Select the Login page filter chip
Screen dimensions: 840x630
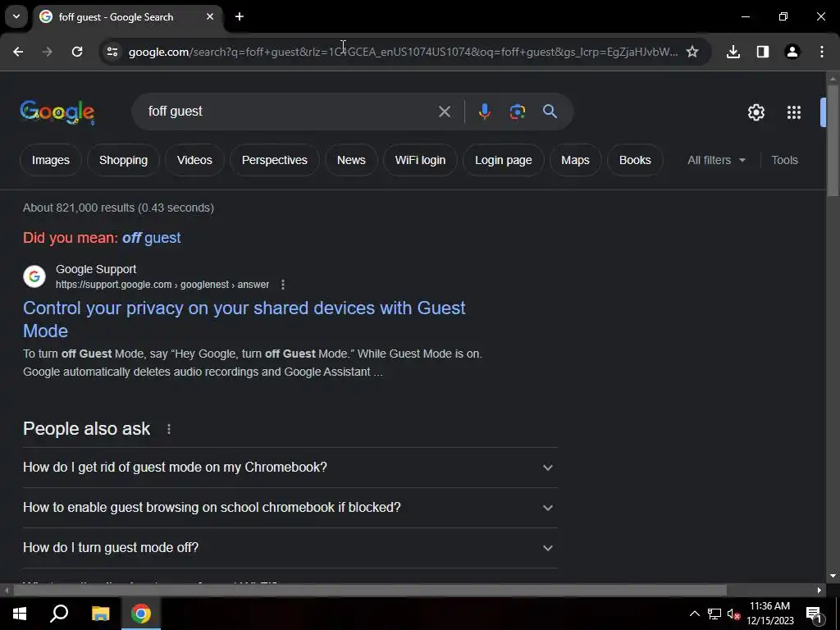(x=503, y=160)
